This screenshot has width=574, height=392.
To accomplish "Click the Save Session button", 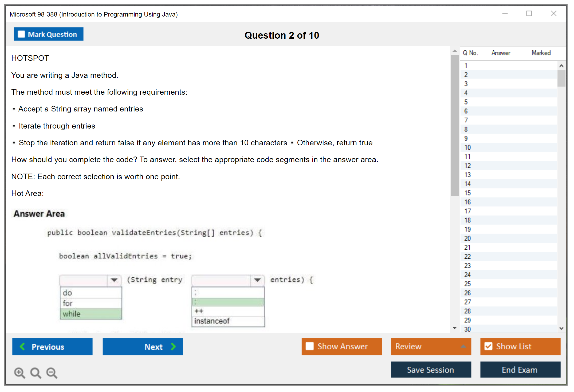I will [x=431, y=370].
